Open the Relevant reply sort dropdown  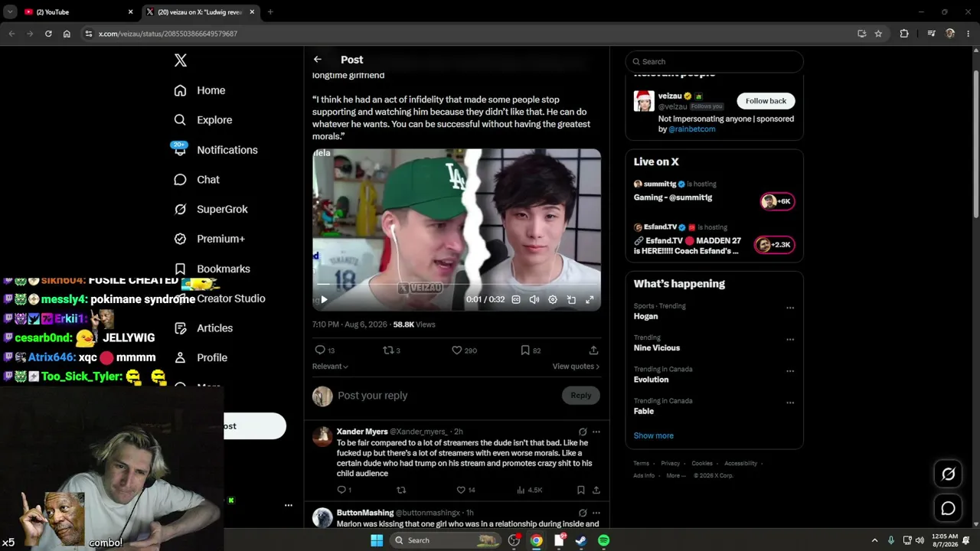[330, 367]
